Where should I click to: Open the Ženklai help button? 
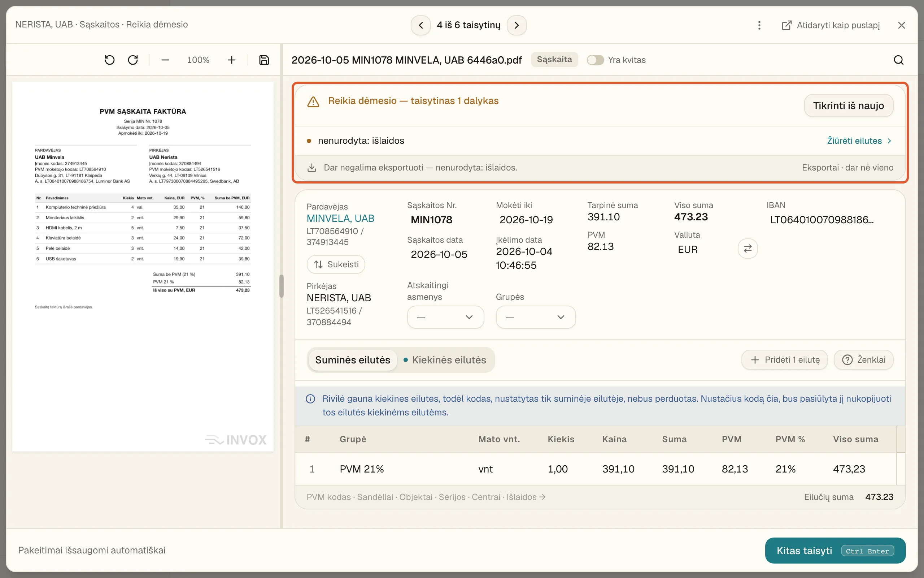[864, 360]
